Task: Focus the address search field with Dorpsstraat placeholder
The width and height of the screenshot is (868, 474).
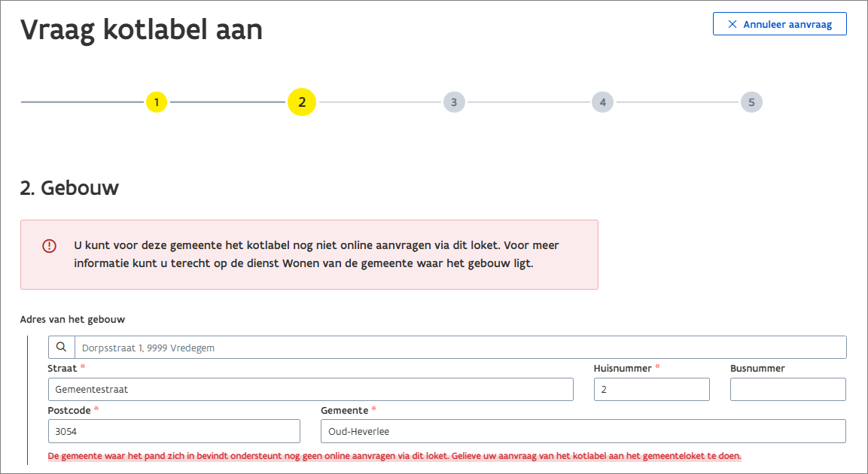Action: pyautogui.click(x=459, y=347)
